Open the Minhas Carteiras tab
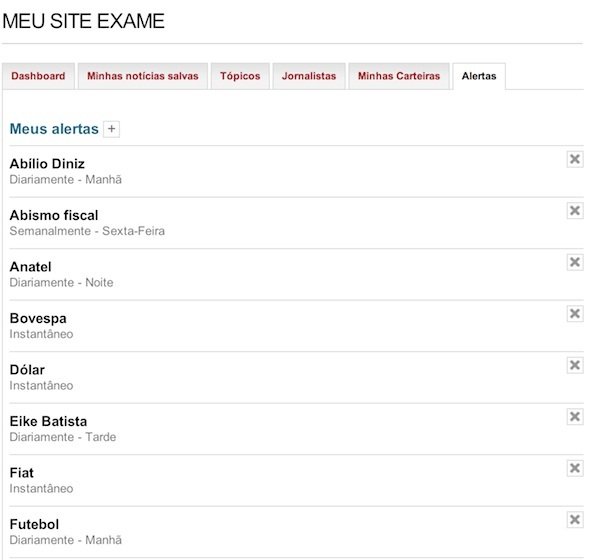This screenshot has width=600, height=560. pos(399,76)
